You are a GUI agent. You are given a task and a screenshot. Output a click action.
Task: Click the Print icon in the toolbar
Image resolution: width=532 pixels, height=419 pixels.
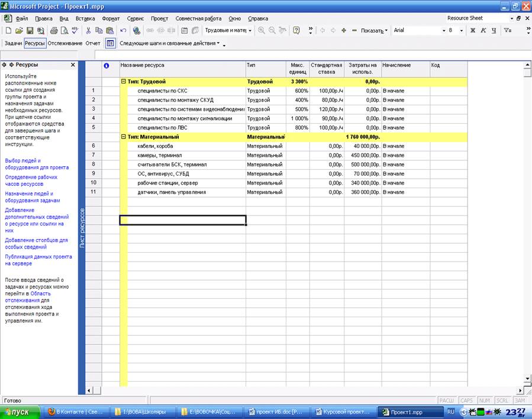coord(54,30)
